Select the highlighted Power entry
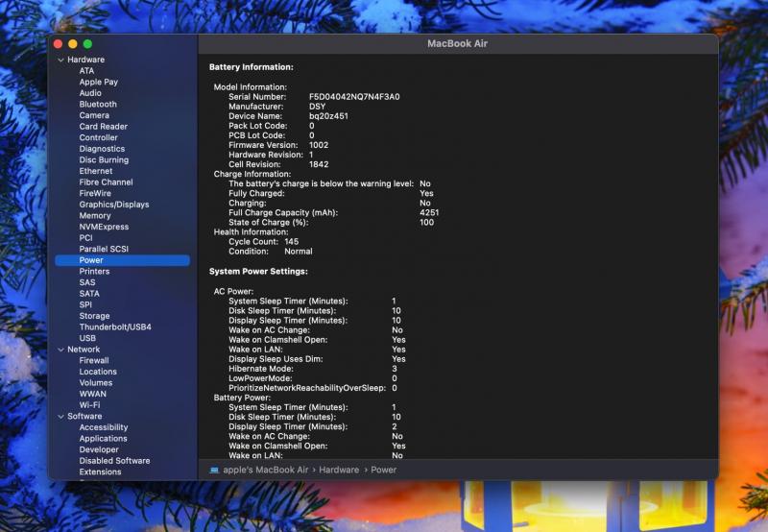The image size is (768, 532). pos(123,260)
